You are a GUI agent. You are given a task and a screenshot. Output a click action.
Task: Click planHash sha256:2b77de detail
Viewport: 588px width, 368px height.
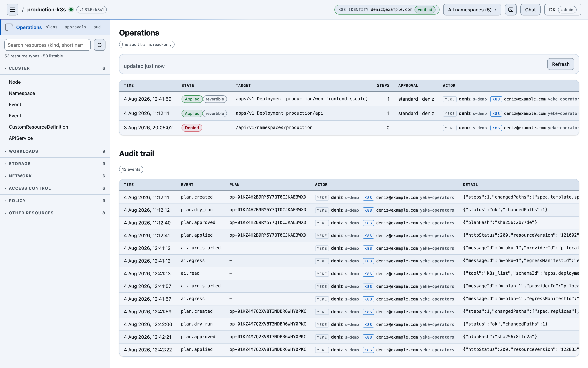[500, 222]
